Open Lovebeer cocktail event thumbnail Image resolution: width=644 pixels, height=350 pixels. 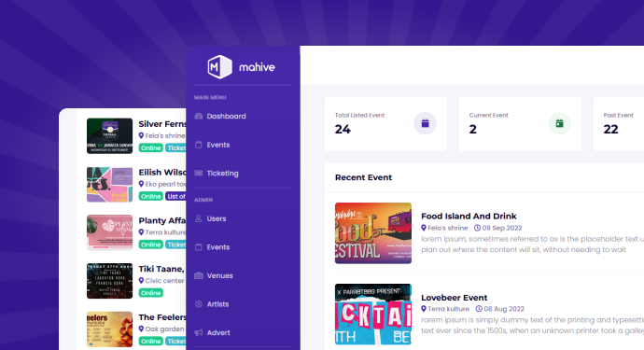tap(373, 314)
